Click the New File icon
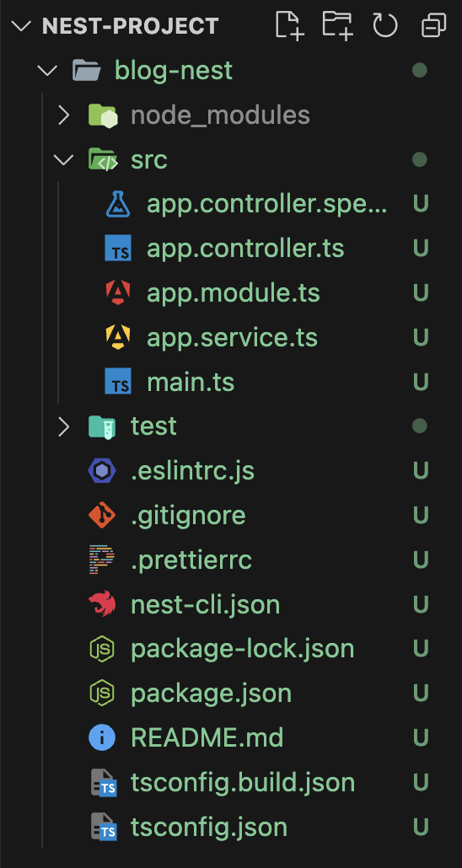Image resolution: width=462 pixels, height=868 pixels. [x=290, y=25]
